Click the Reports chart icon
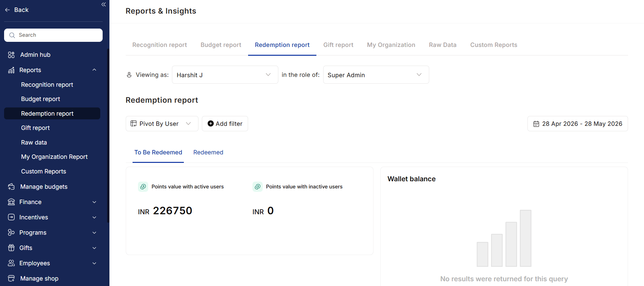Screen dimensions: 644x286 coord(11,70)
